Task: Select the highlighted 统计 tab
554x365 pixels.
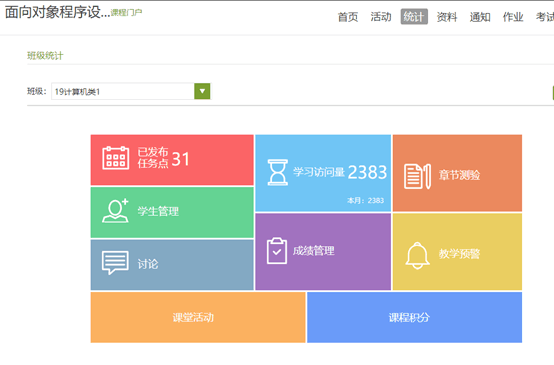Action: 414,17
